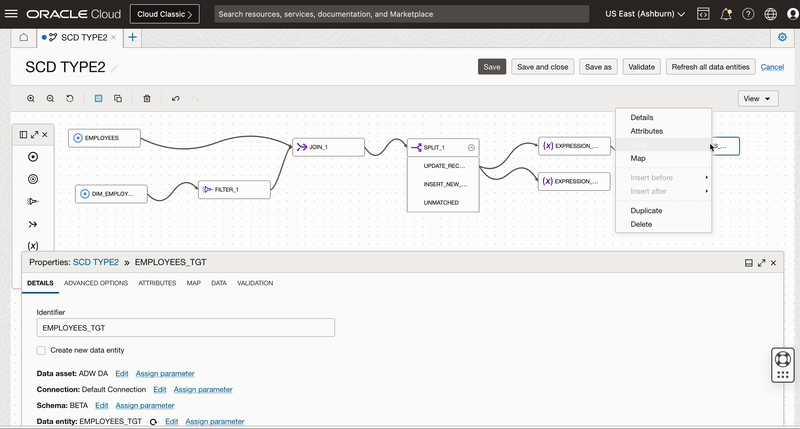Delete the selected operator with trash icon
800x429 pixels.
[x=147, y=98]
